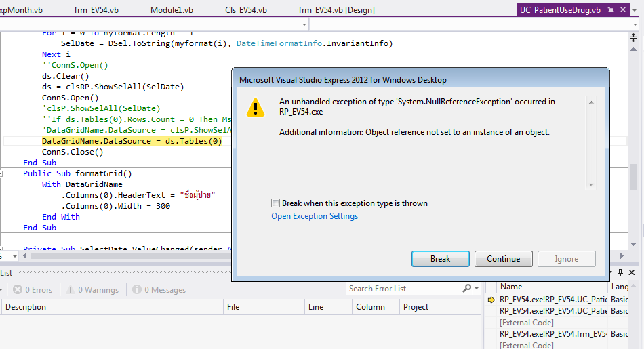The height and width of the screenshot is (349, 644).
Task: Pin the Call Stack panel
Action: click(620, 272)
